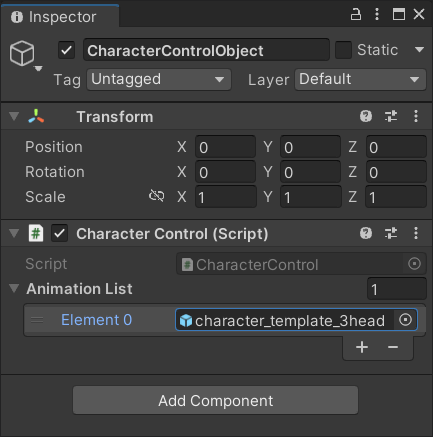This screenshot has width=433, height=437.
Task: Pick object for Element 0 field
Action: point(405,320)
